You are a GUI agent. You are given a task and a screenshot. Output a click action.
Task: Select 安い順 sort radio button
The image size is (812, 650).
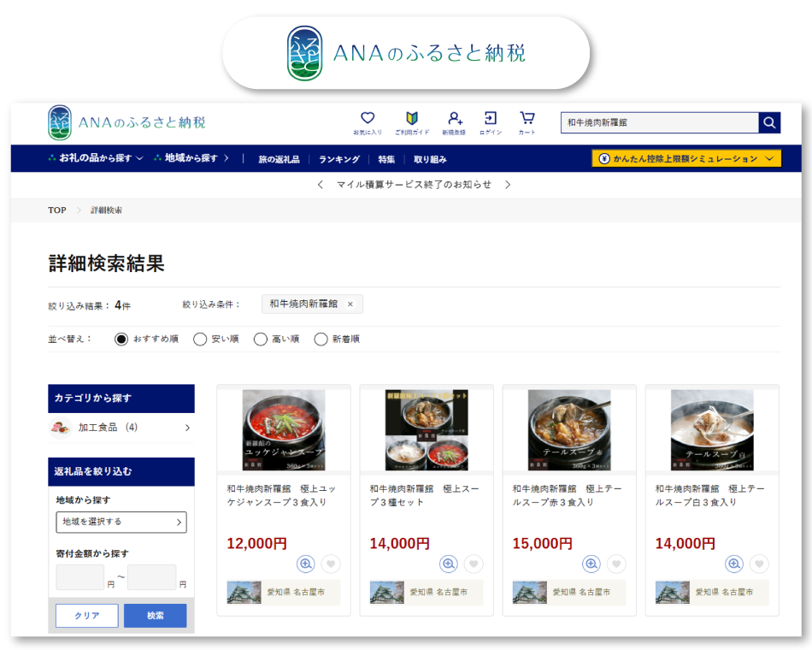click(200, 339)
